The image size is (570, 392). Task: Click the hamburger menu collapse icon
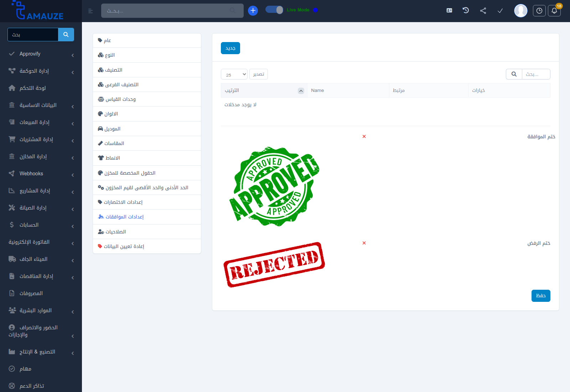click(90, 11)
